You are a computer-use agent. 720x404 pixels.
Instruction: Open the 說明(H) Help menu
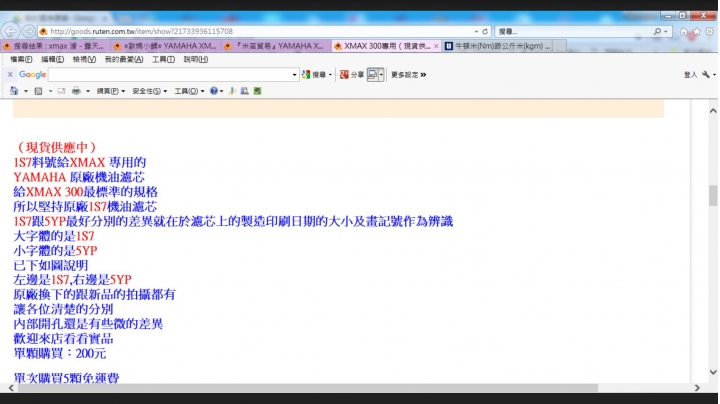[x=196, y=59]
